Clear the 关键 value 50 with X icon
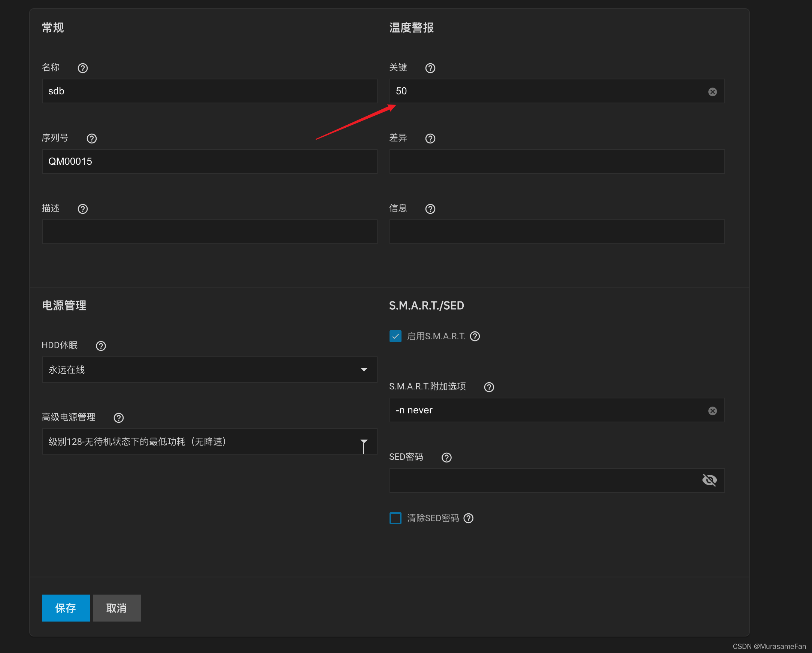Screen dimensions: 812x653 [x=712, y=92]
